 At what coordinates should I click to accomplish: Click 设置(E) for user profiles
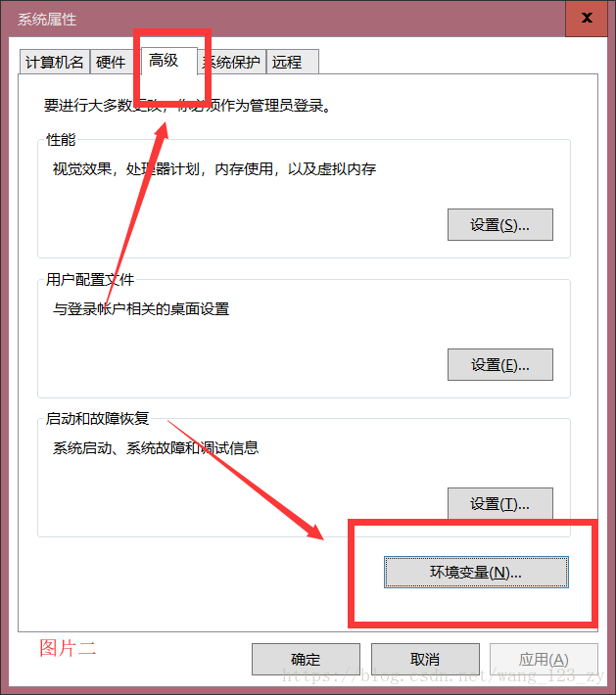pos(500,364)
